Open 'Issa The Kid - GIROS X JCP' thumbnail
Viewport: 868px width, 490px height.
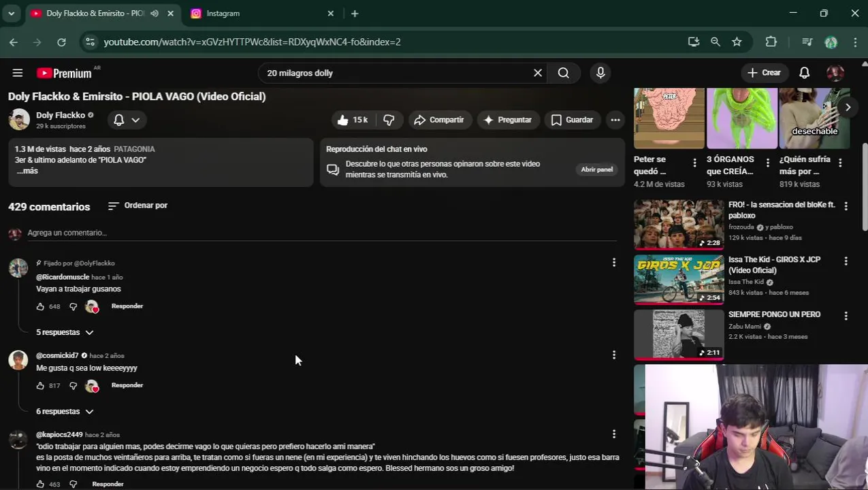pos(679,279)
